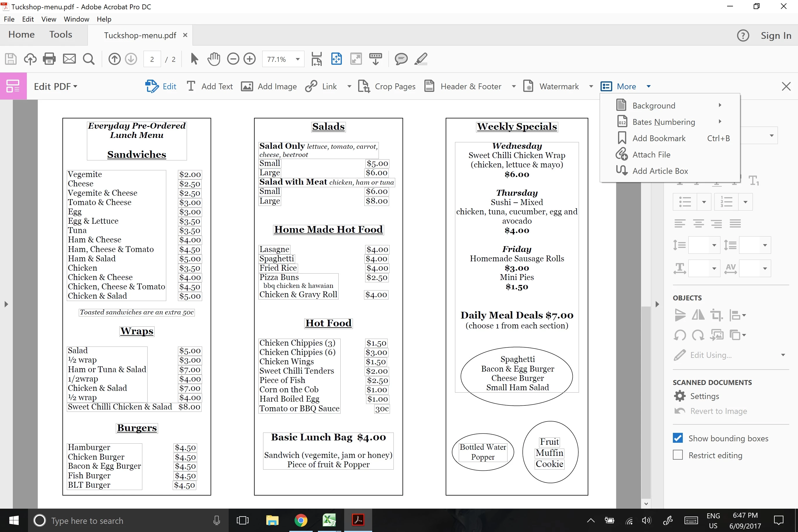Expand the Edit PDF dropdown
This screenshot has width=798, height=532.
pos(56,87)
